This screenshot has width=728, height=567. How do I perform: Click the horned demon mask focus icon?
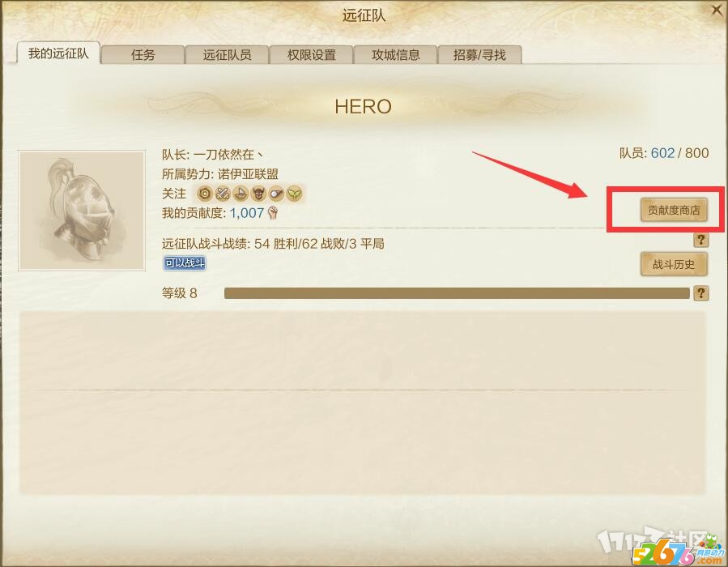point(258,193)
